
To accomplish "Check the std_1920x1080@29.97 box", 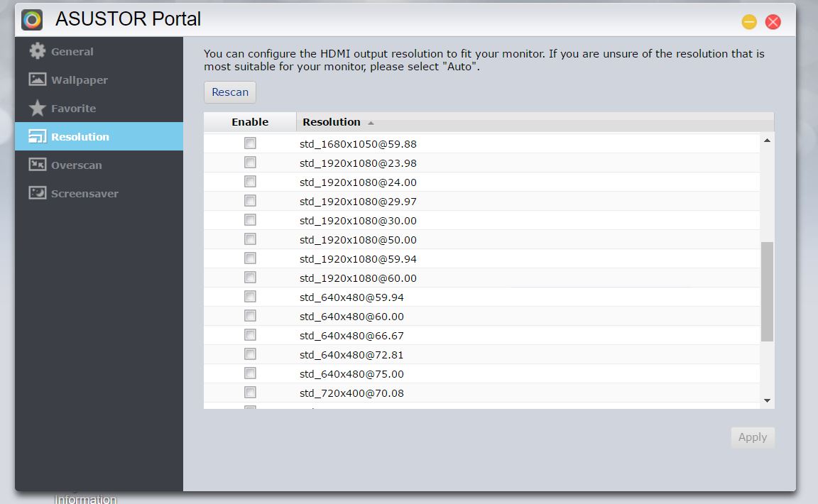I will pos(251,200).
